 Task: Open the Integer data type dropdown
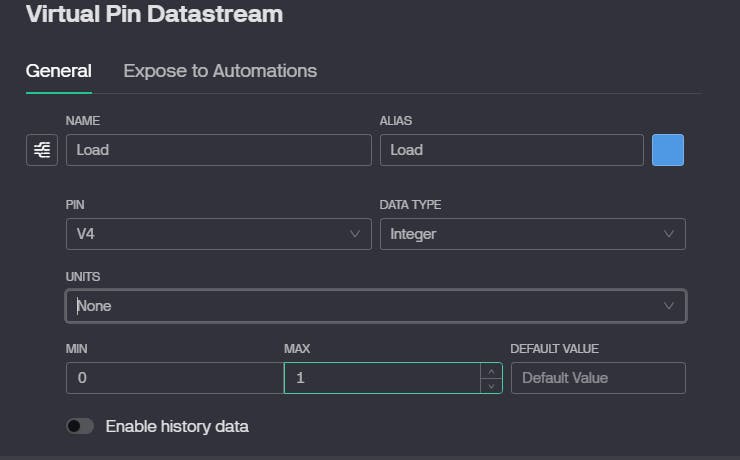click(520, 234)
